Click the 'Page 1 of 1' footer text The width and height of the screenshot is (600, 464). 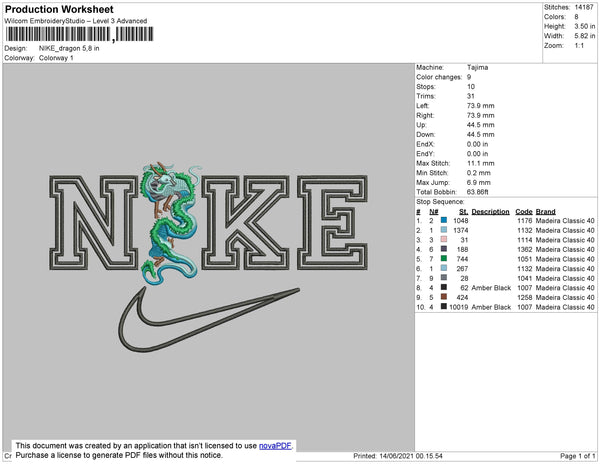tap(577, 456)
